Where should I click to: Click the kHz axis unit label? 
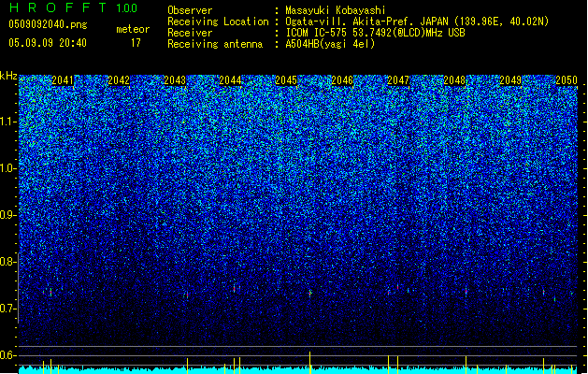[x=8, y=76]
